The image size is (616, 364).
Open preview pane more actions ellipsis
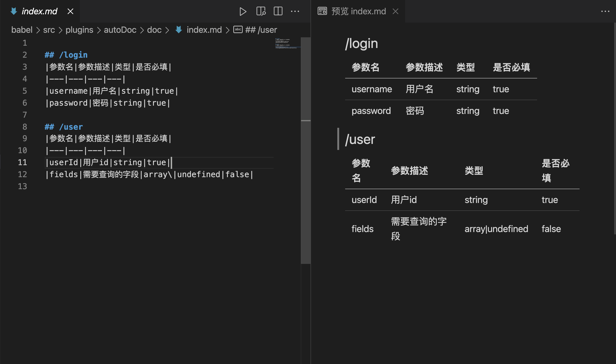tap(605, 11)
